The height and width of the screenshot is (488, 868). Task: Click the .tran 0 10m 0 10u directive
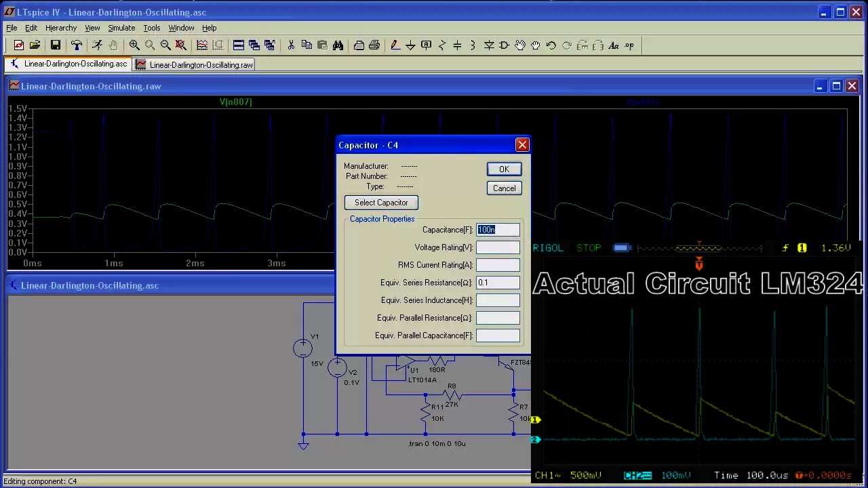point(437,443)
